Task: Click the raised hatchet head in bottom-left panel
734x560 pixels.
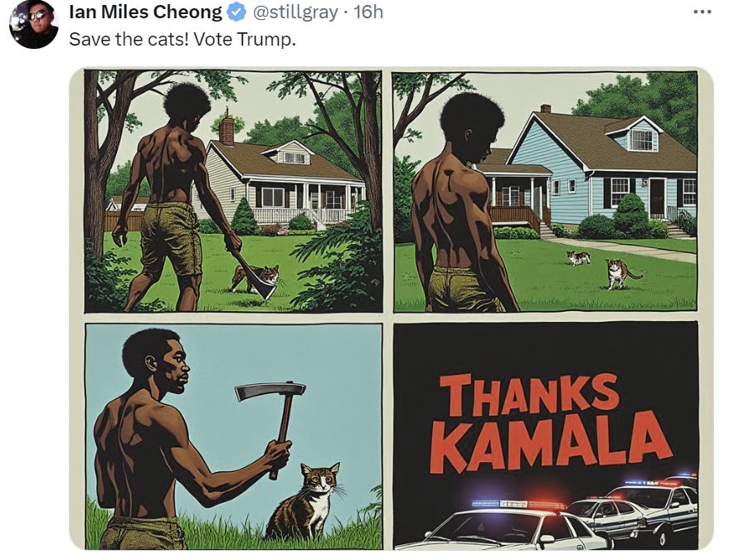Action: pyautogui.click(x=270, y=390)
